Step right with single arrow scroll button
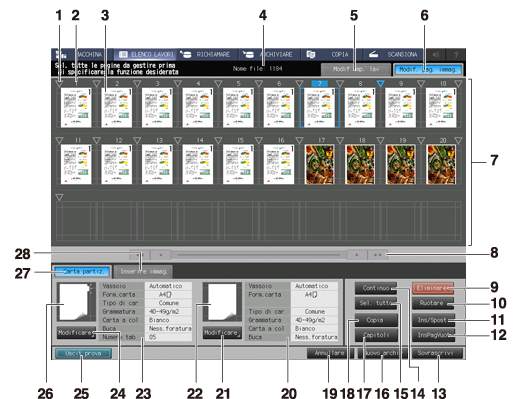 click(357, 255)
